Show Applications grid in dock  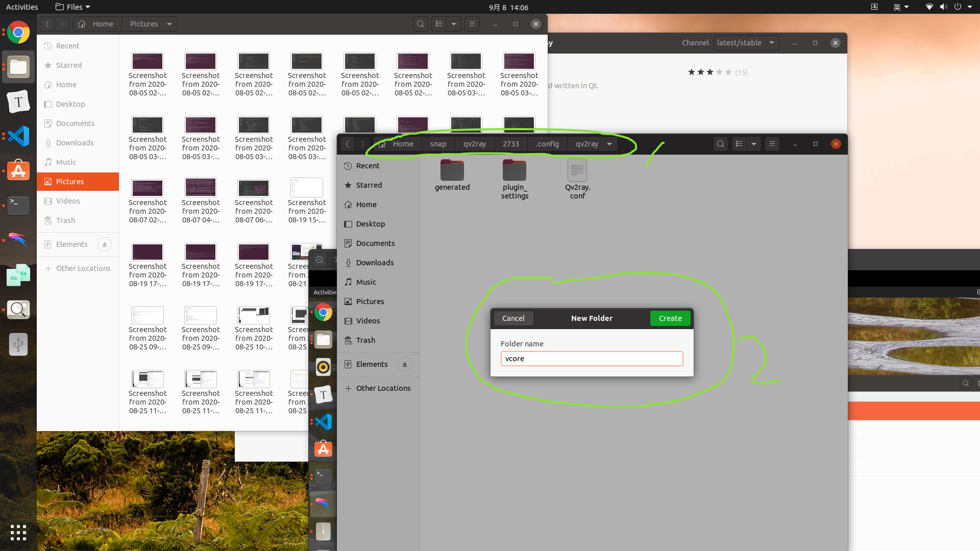pos(18,532)
